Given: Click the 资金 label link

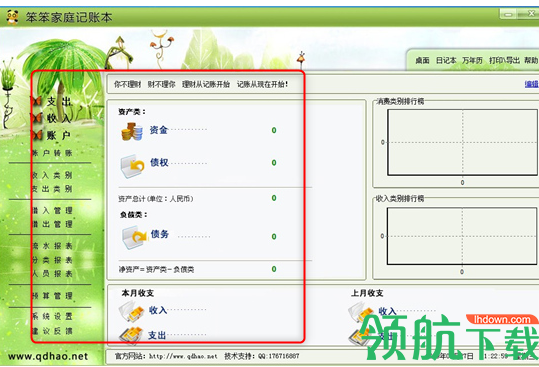Looking at the screenshot, I should tap(158, 130).
